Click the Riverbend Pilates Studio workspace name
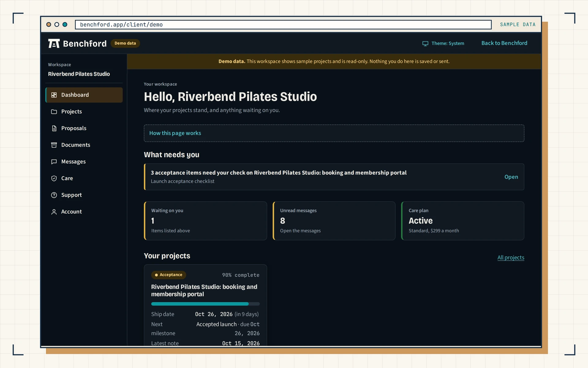 [79, 74]
